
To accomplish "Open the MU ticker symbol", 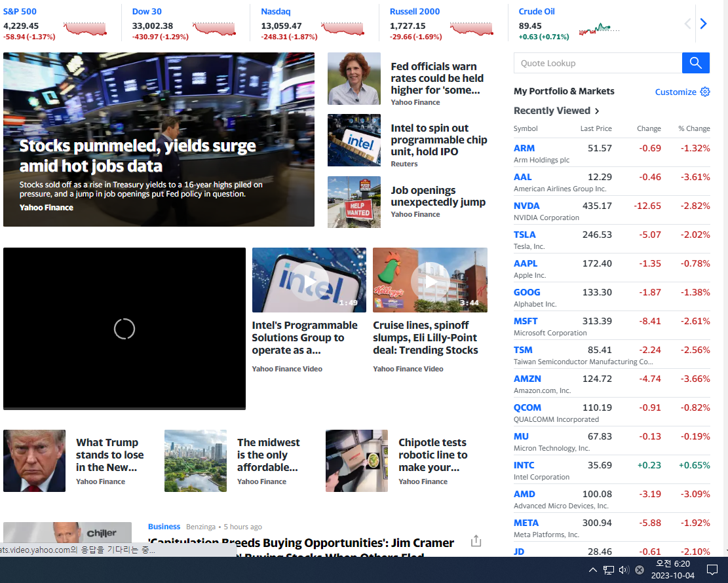I will pyautogui.click(x=521, y=436).
